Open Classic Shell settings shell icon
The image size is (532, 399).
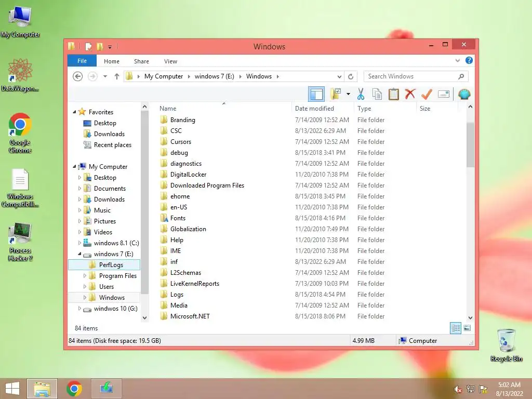464,94
